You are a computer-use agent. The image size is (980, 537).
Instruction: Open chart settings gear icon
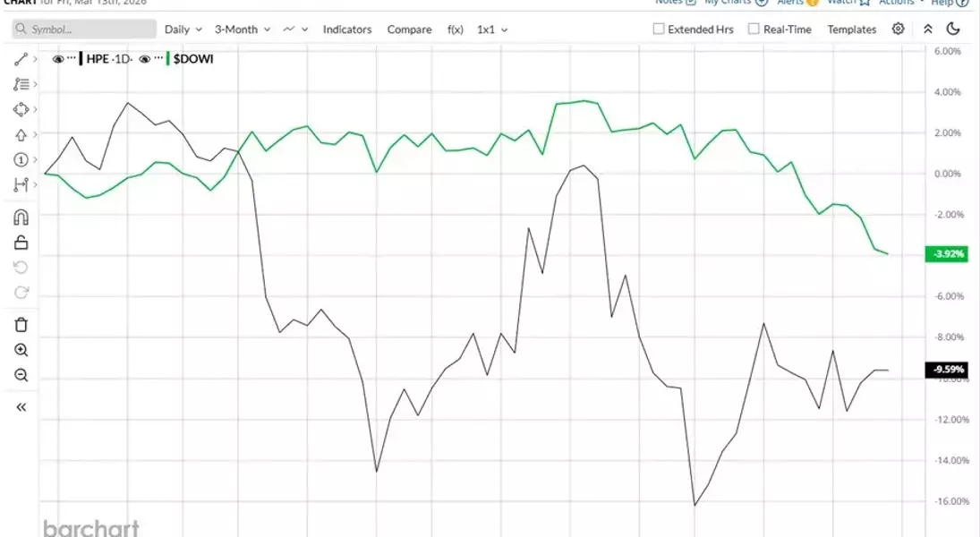coord(898,30)
